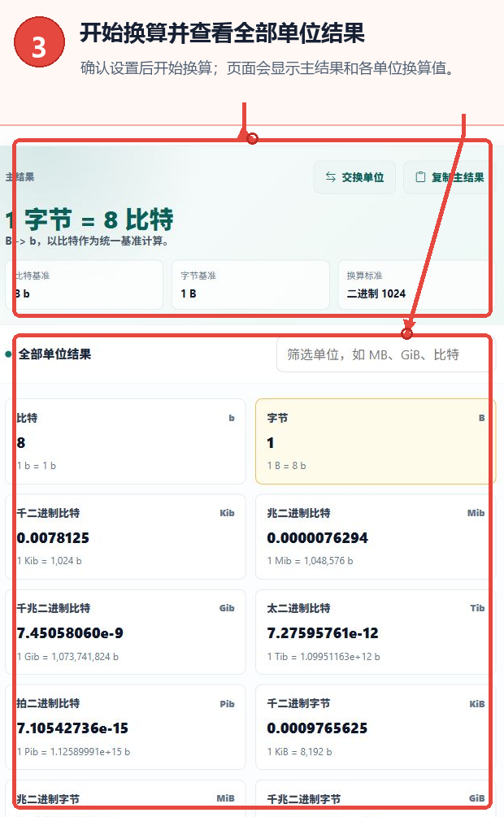Click the 字节基准 1 B info box

[250, 285]
